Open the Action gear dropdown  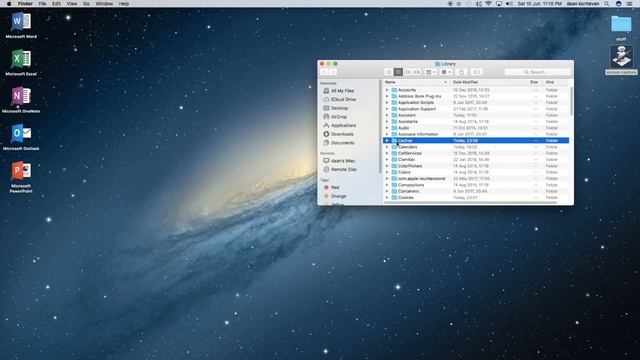(x=446, y=72)
